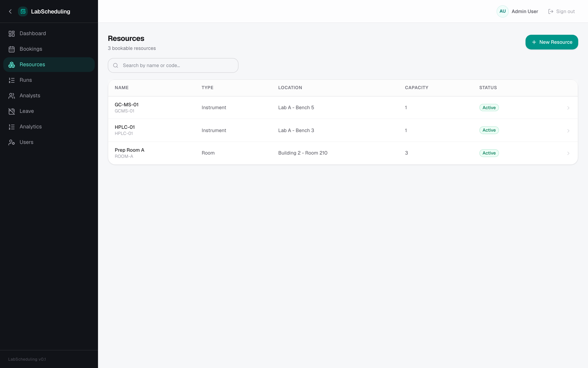This screenshot has height=368, width=588.
Task: Click Lab A - Bench 5 location
Action: [296, 108]
